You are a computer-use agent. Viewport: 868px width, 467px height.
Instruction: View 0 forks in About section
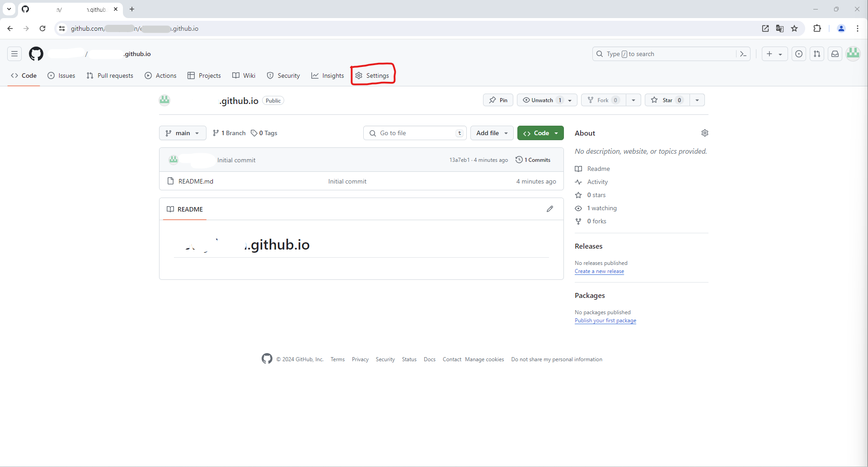(x=591, y=221)
